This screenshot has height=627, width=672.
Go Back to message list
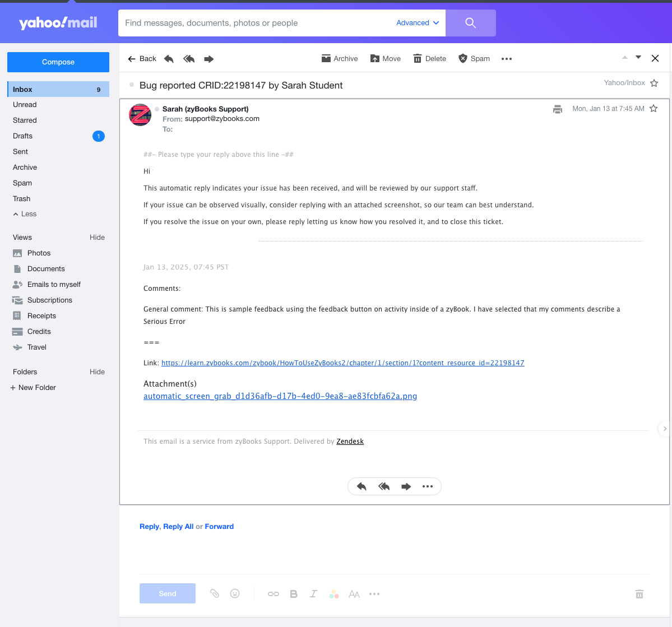coord(142,59)
